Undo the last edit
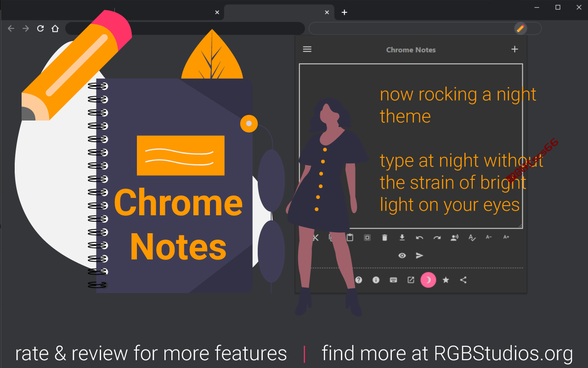 click(x=419, y=237)
